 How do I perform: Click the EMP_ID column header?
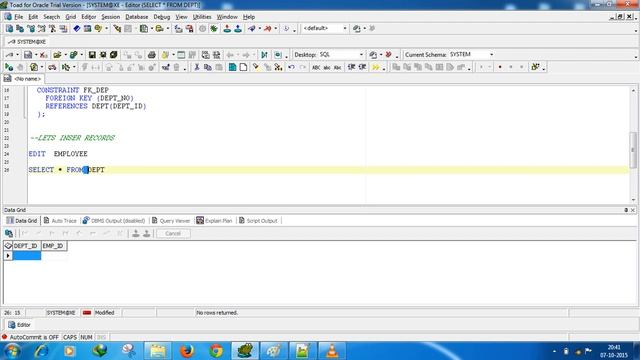coord(53,246)
